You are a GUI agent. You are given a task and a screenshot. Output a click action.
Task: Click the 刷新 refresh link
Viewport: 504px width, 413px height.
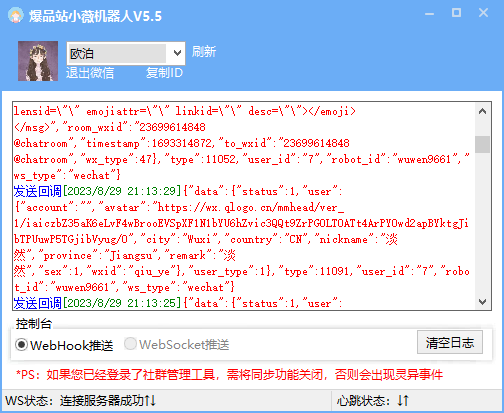[204, 52]
